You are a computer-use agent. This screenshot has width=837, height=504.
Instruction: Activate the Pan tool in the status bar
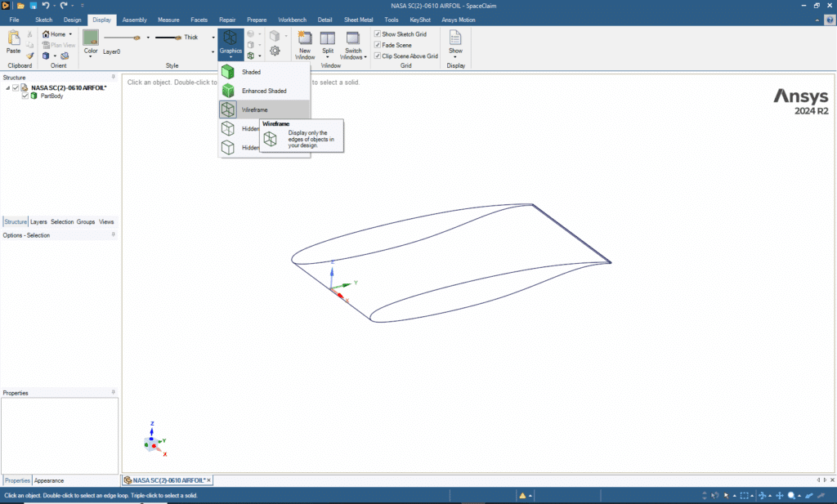[x=779, y=495]
